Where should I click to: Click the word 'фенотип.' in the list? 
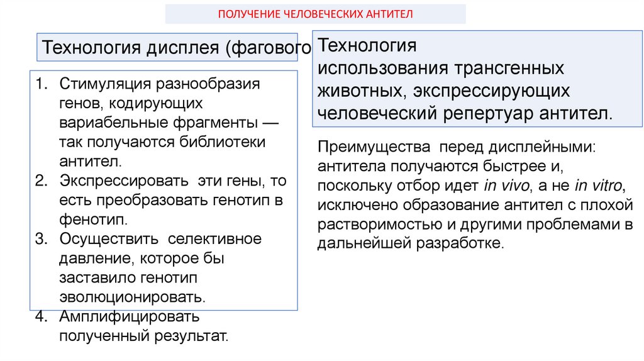pos(94,219)
